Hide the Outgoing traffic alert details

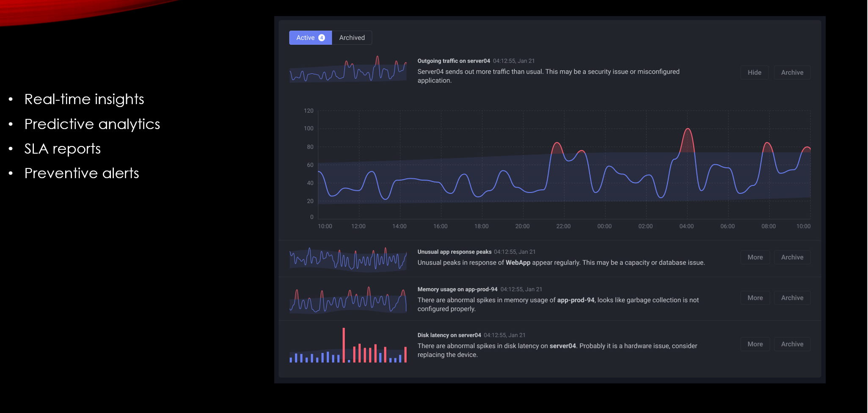754,72
